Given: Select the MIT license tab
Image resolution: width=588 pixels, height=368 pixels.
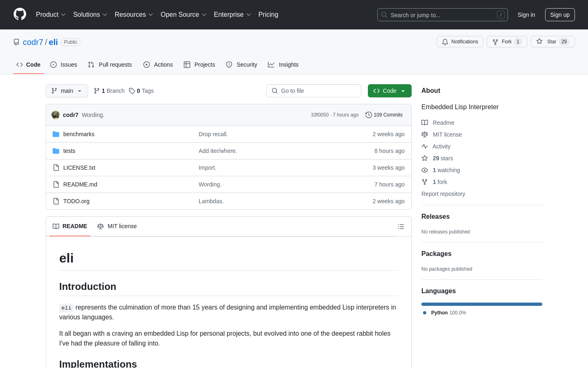Looking at the screenshot, I should click(x=117, y=227).
